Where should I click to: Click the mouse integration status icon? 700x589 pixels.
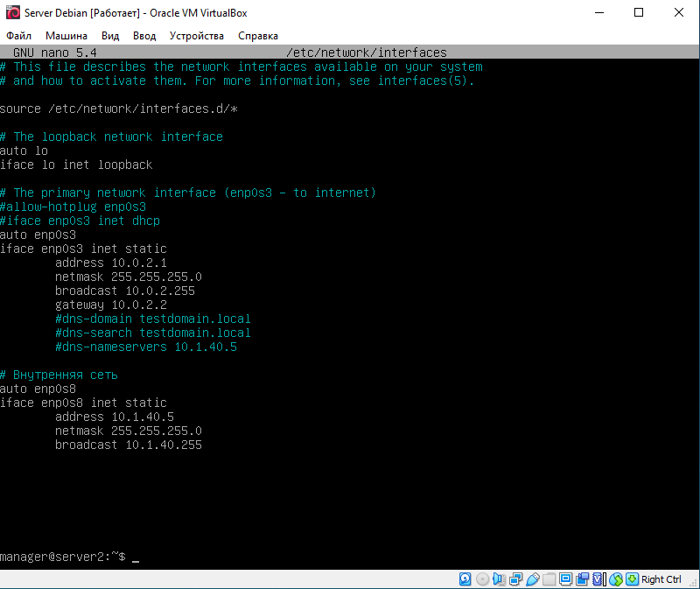(x=615, y=579)
